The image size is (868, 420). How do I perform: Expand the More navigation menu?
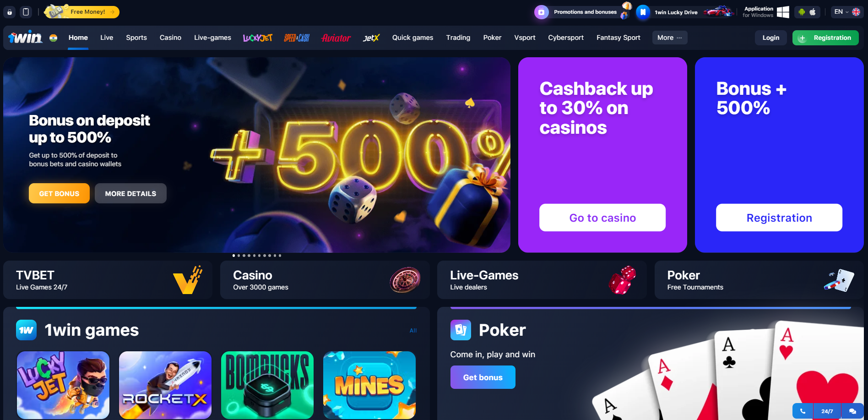(670, 38)
